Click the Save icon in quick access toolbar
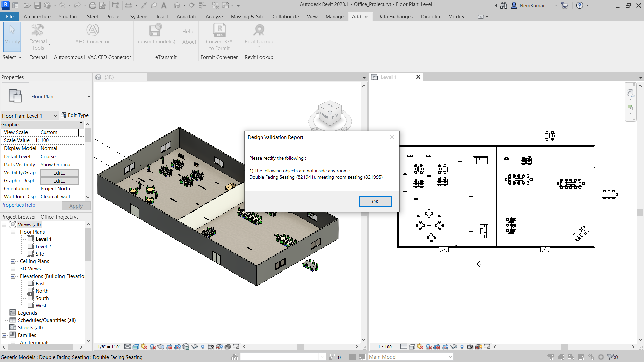Image resolution: width=644 pixels, height=362 pixels. coord(37,5)
